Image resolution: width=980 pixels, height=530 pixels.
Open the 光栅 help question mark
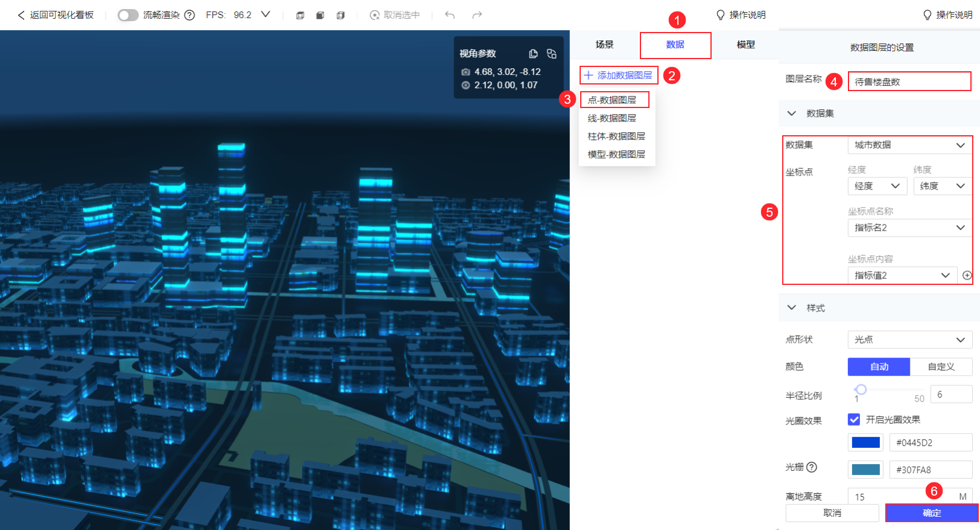[x=812, y=467]
